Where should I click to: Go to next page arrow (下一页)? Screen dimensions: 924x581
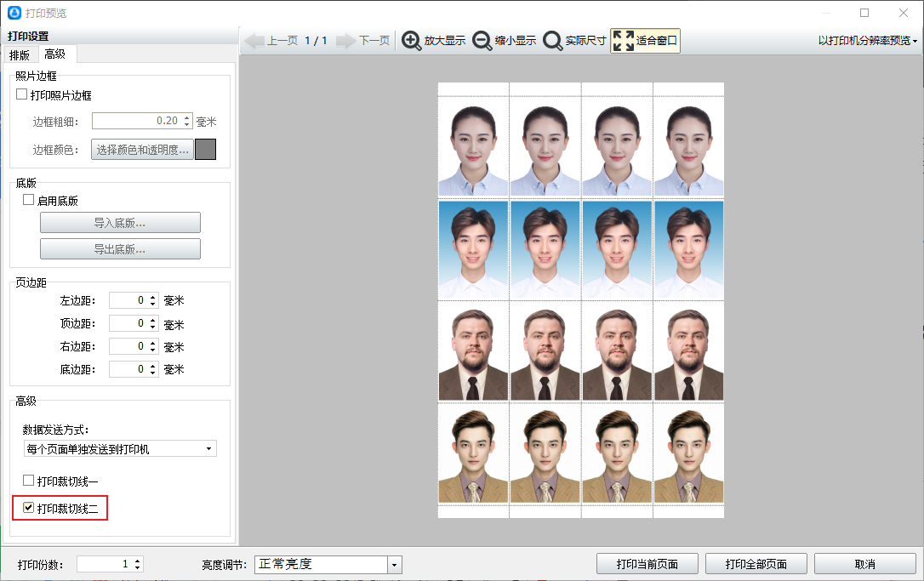click(x=345, y=41)
